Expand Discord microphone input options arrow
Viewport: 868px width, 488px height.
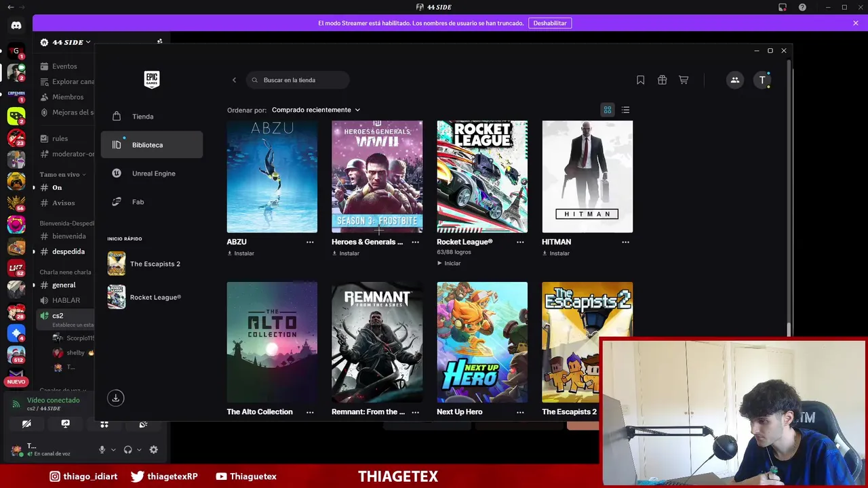click(x=113, y=449)
